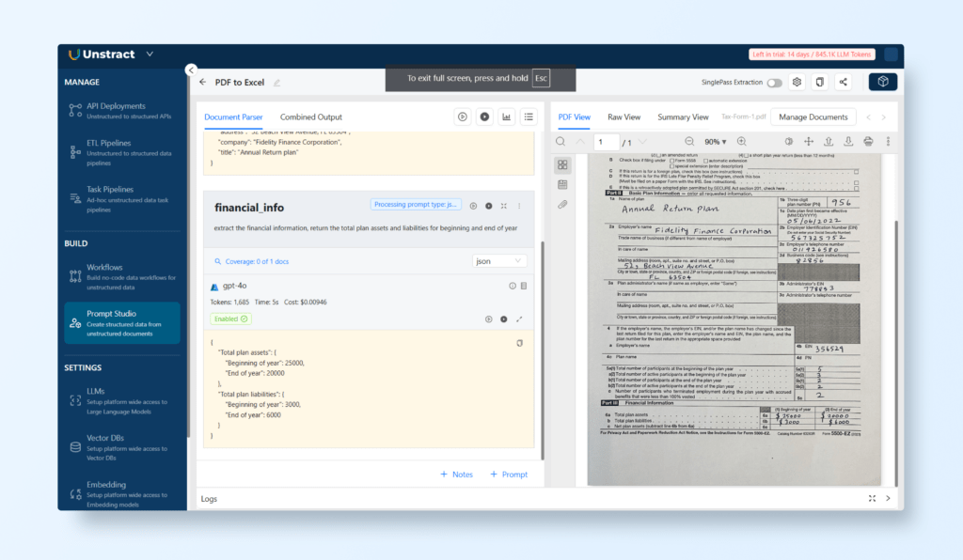Click the Manage Documents button
Image resolution: width=963 pixels, height=560 pixels.
click(x=813, y=117)
